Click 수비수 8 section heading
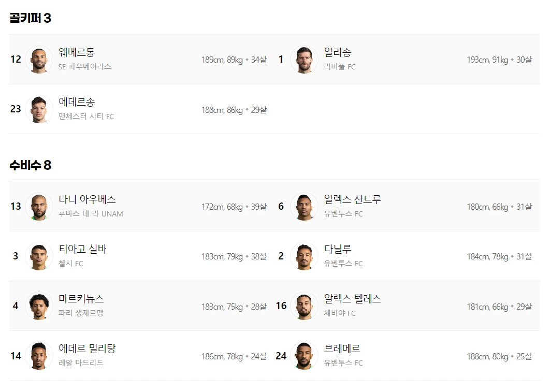This screenshot has width=550, height=392. (x=30, y=165)
